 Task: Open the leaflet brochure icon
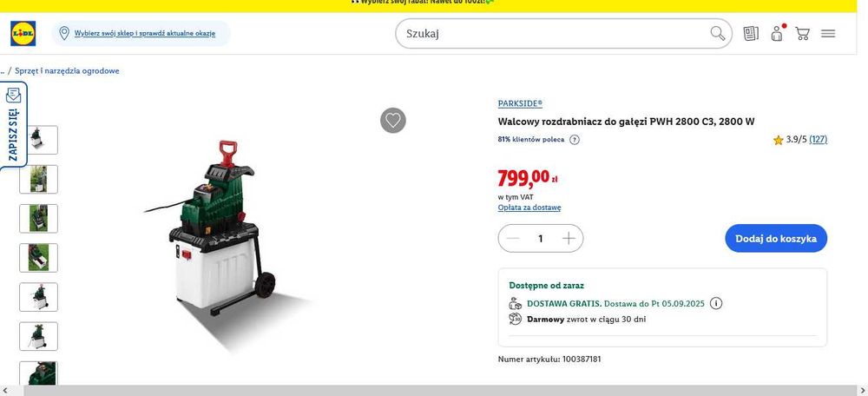pos(751,34)
